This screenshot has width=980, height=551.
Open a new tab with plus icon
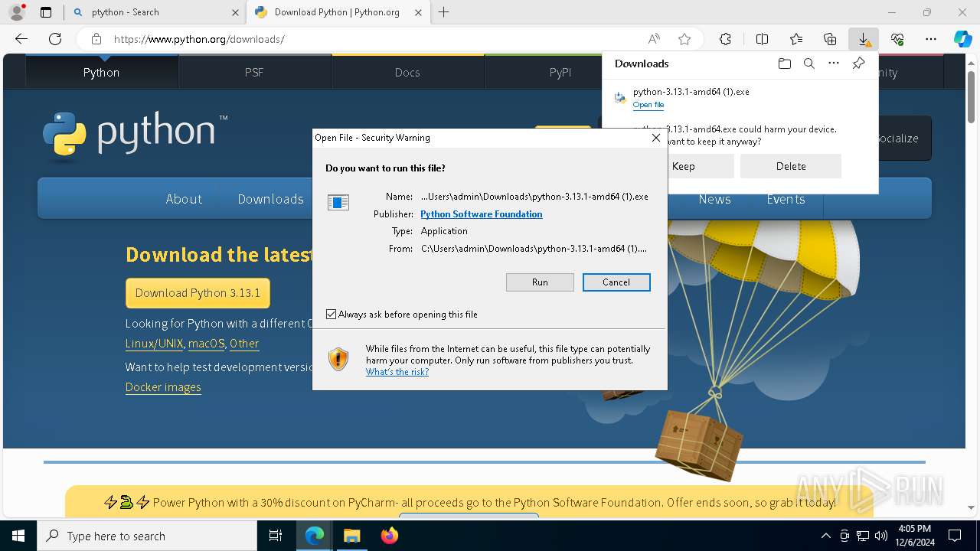tap(443, 12)
